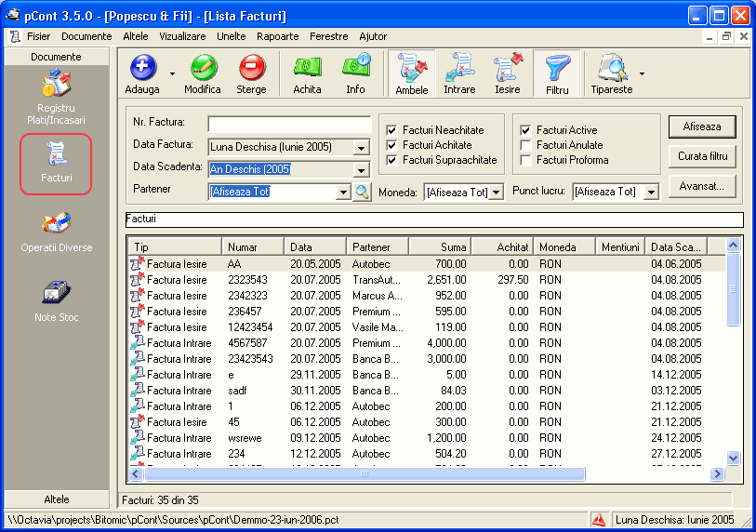Open the Tipareste dropdown arrow
Image resolution: width=756 pixels, height=532 pixels.
click(x=642, y=73)
